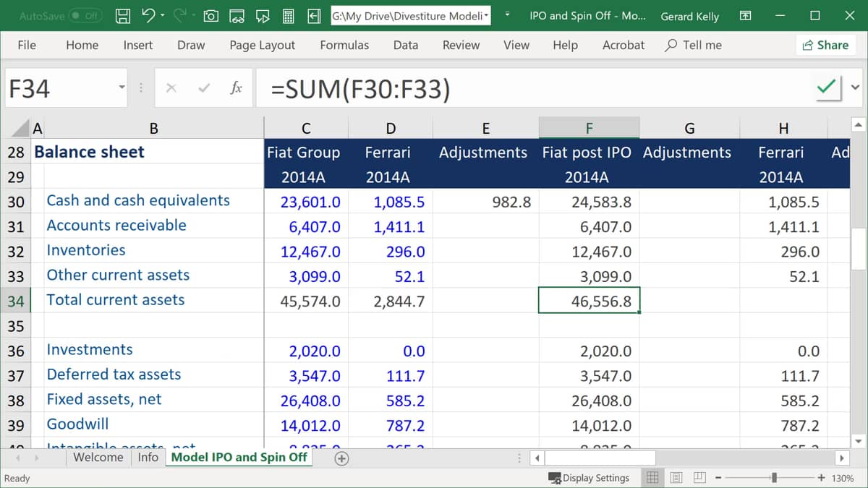Expand the Name Box dropdown arrow
The image size is (868, 488).
click(x=121, y=88)
